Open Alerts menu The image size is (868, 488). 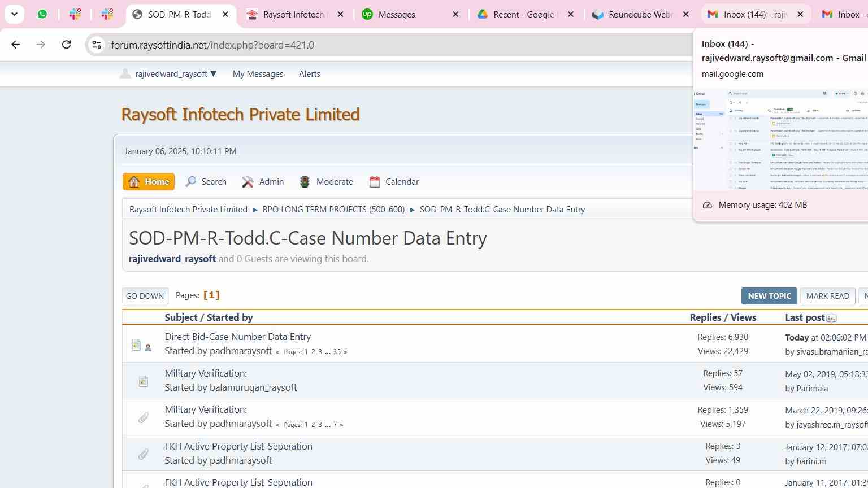point(310,74)
